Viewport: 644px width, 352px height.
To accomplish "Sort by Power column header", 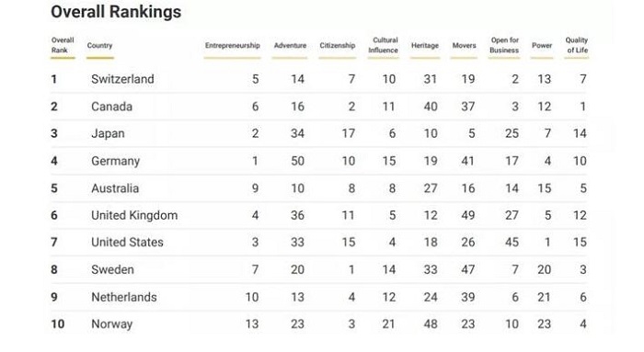I will (x=542, y=46).
